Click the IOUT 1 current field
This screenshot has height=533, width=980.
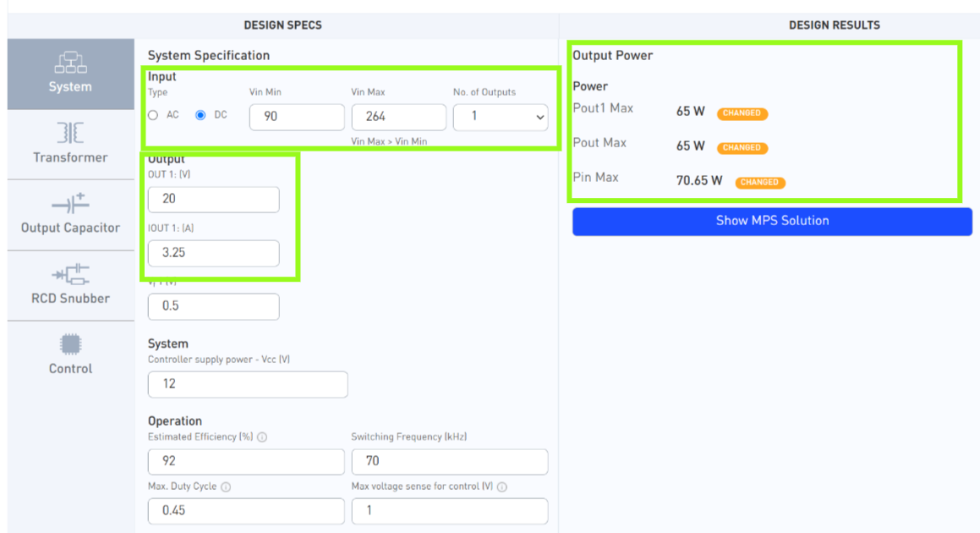[213, 253]
